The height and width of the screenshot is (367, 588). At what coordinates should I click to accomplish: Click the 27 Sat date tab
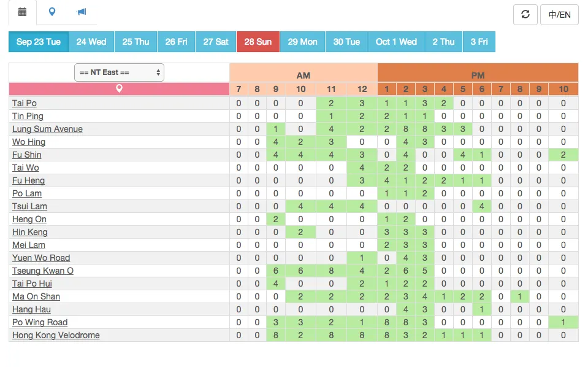pyautogui.click(x=216, y=42)
